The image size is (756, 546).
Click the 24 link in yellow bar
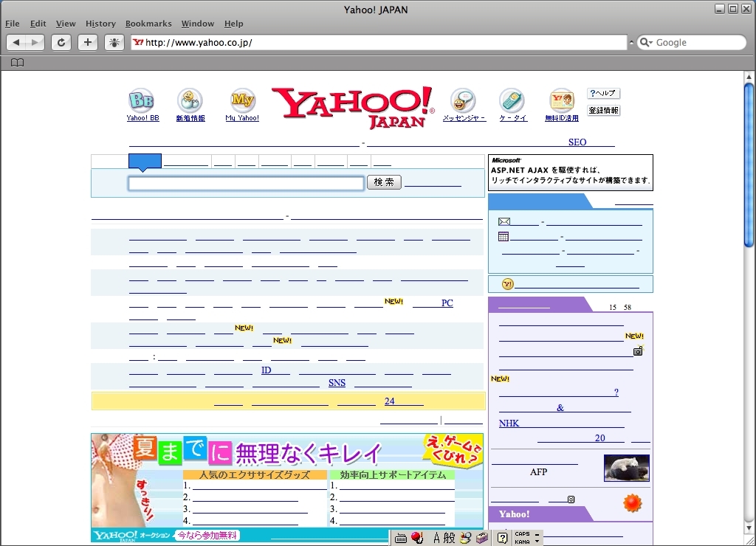click(390, 401)
